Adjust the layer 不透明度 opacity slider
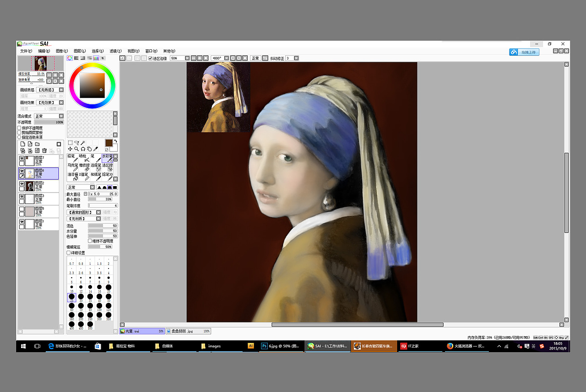 pos(49,123)
